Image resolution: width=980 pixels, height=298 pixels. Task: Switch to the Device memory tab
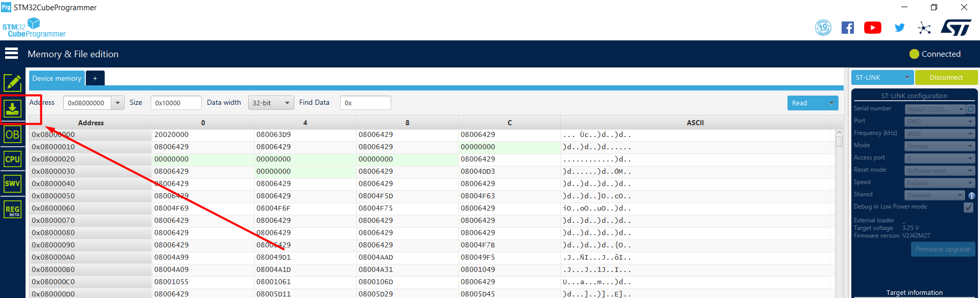pos(57,78)
